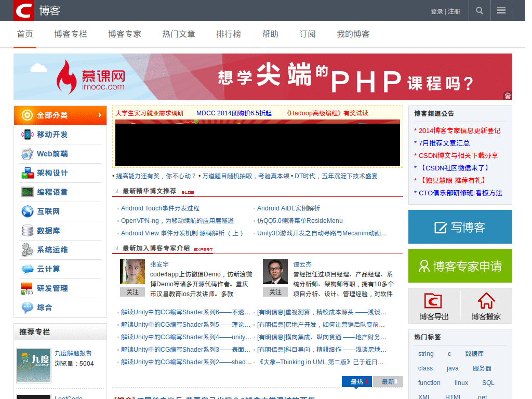Click the 博客导出 export icon
Image resolution: width=532 pixels, height=399 pixels.
[x=433, y=301]
